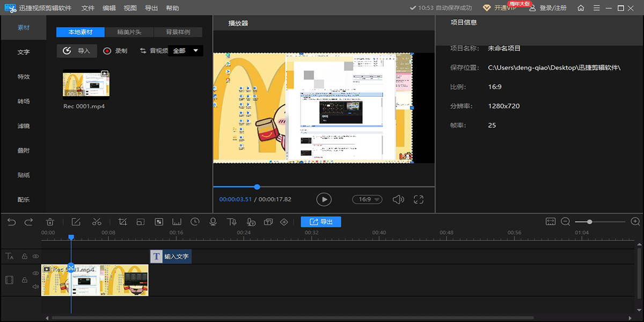The image size is (644, 322).
Task: Click the blue 导出 export button
Action: pos(321,222)
